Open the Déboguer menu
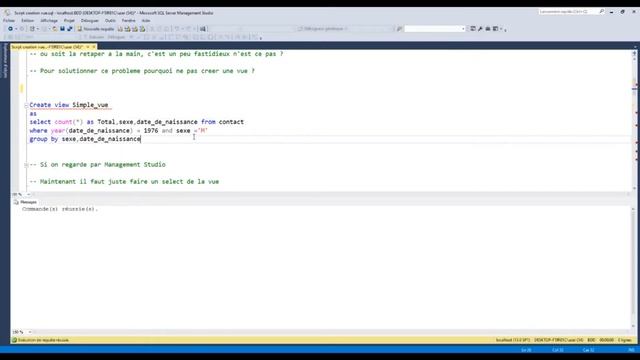 click(90, 20)
